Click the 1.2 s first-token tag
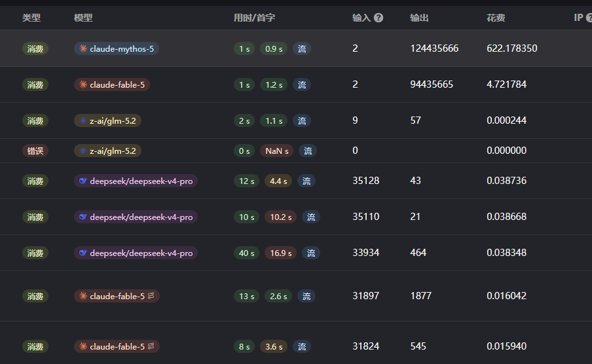Viewport: 592px width, 364px height. (274, 84)
